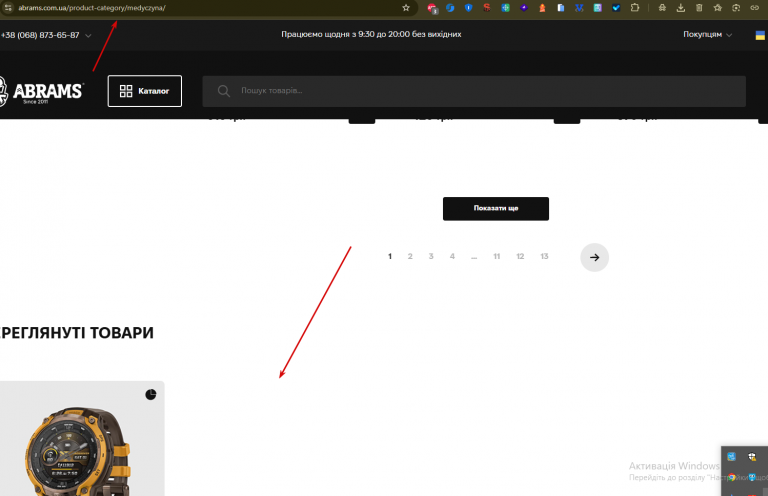Open the downloads tray icon in toolbar

tap(681, 8)
